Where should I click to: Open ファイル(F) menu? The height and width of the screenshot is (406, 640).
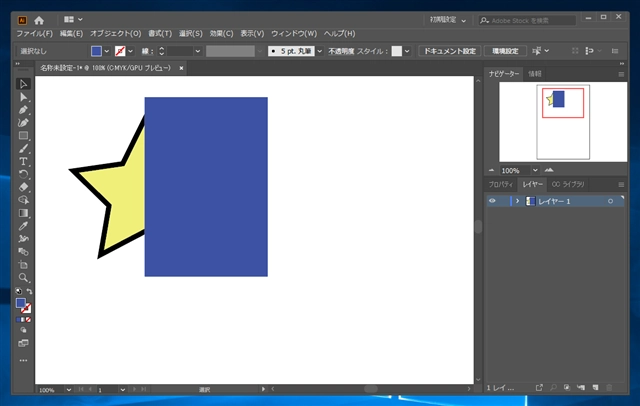point(35,33)
